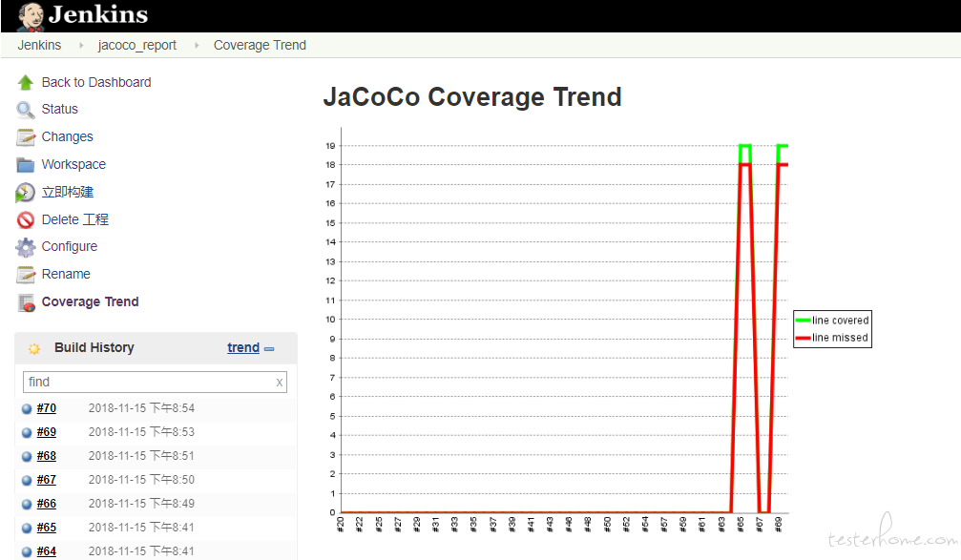
Task: Open the Build History trend link
Action: click(243, 348)
